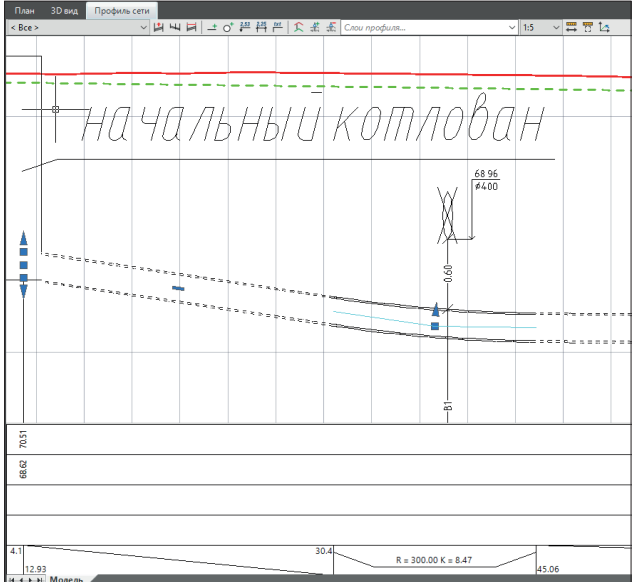Open the "< Все >" filter dropdown
The height and width of the screenshot is (582, 635).
(75, 28)
